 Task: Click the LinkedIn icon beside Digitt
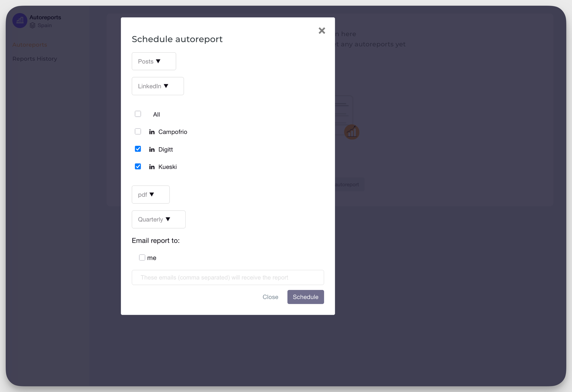pyautogui.click(x=152, y=149)
